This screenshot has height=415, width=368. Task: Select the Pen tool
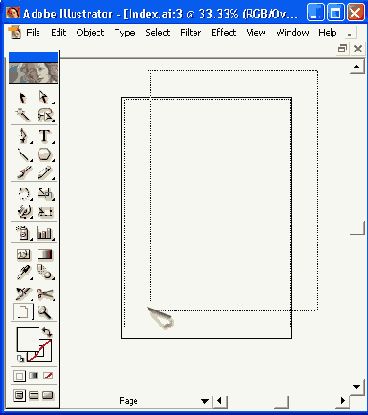click(x=23, y=136)
